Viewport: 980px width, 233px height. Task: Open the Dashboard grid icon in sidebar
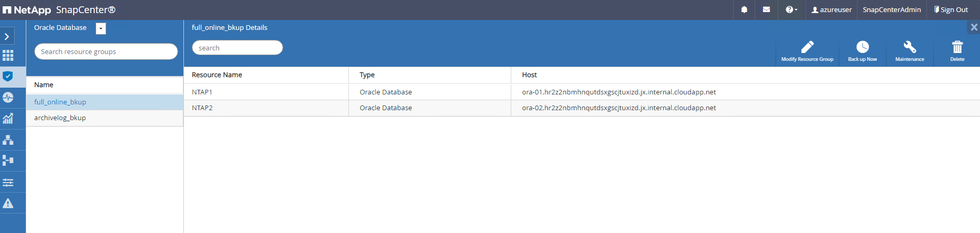[8, 56]
